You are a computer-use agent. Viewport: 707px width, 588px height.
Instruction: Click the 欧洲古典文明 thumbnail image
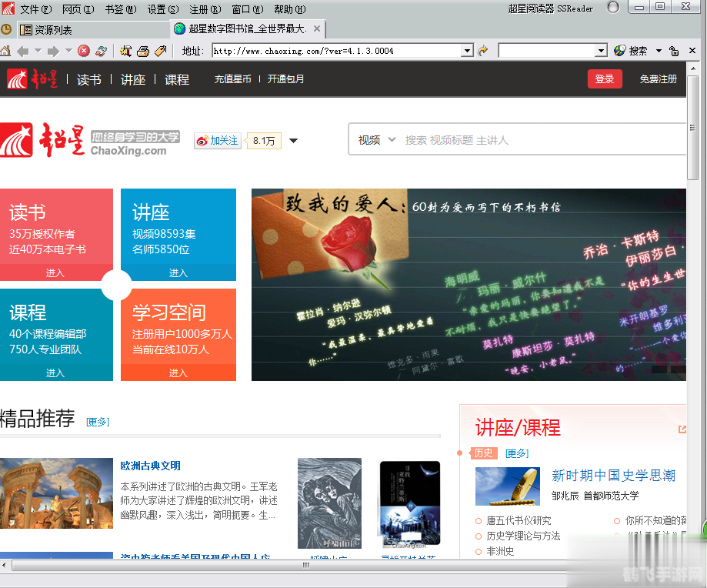56,493
